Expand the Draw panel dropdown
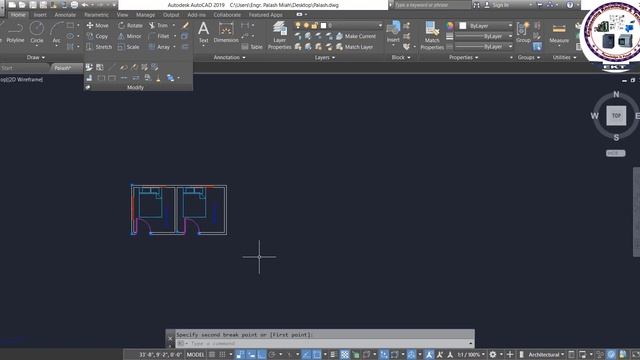 (36, 58)
